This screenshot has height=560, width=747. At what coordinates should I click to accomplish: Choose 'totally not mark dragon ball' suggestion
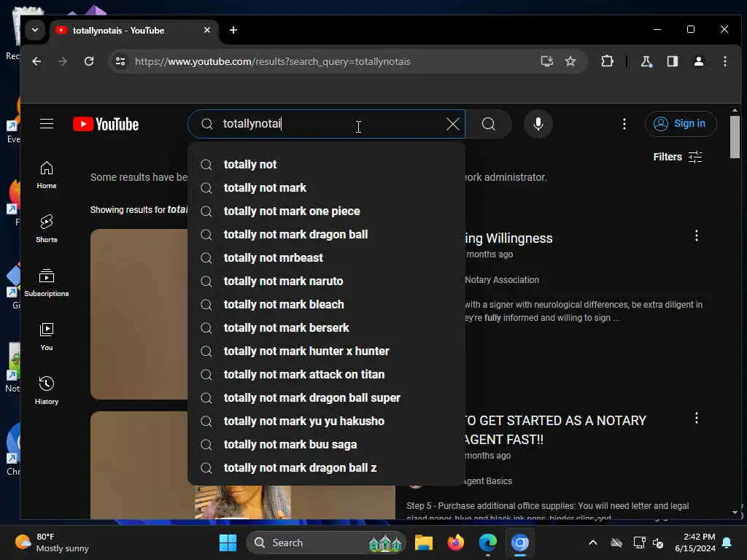(326, 234)
